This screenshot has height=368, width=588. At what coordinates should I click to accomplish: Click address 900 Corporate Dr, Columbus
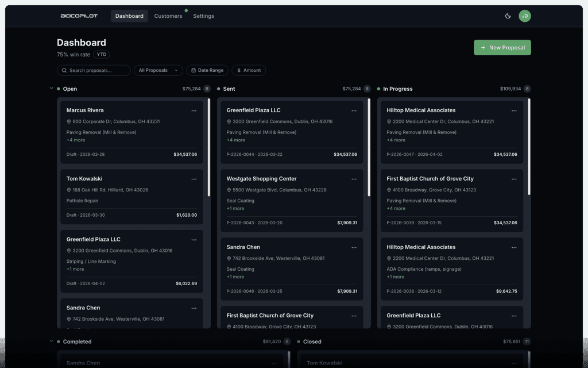[116, 121]
